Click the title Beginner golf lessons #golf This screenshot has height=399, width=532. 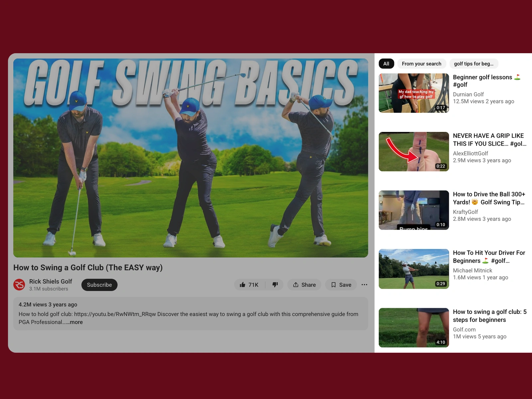(x=486, y=81)
